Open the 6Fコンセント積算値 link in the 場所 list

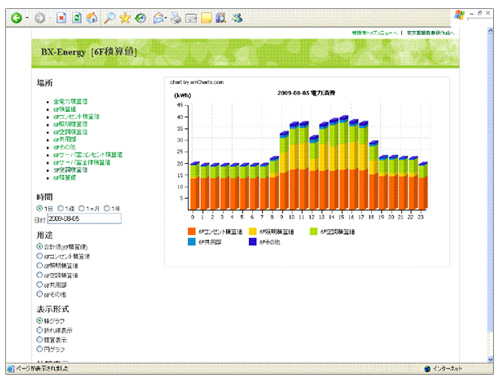coord(76,117)
